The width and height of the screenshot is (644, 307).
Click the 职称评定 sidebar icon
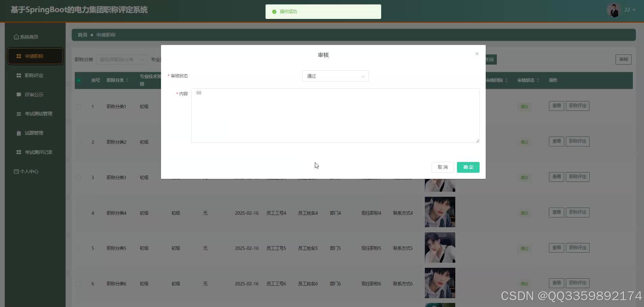tap(19, 75)
